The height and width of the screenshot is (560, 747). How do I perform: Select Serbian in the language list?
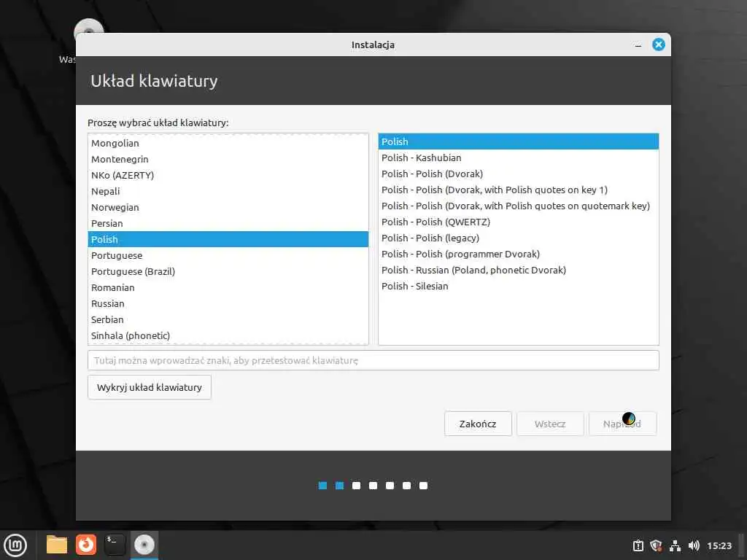pyautogui.click(x=228, y=319)
